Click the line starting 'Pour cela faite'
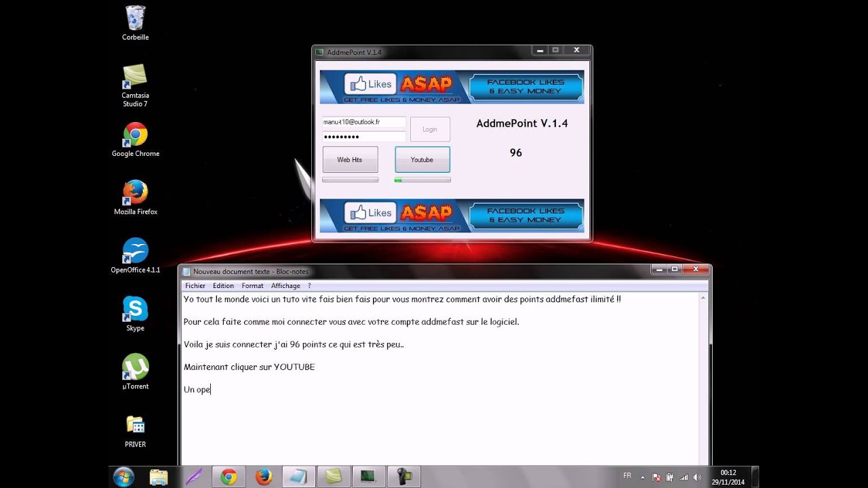The height and width of the screenshot is (488, 868). pyautogui.click(x=351, y=321)
